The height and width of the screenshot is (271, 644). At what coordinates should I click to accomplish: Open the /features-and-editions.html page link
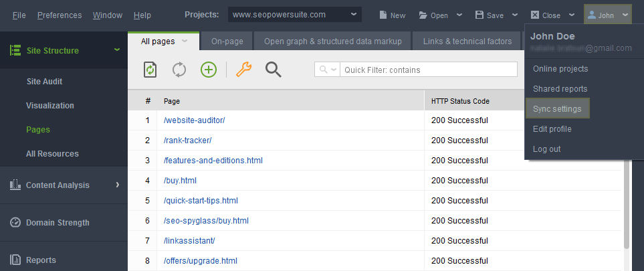click(x=213, y=161)
